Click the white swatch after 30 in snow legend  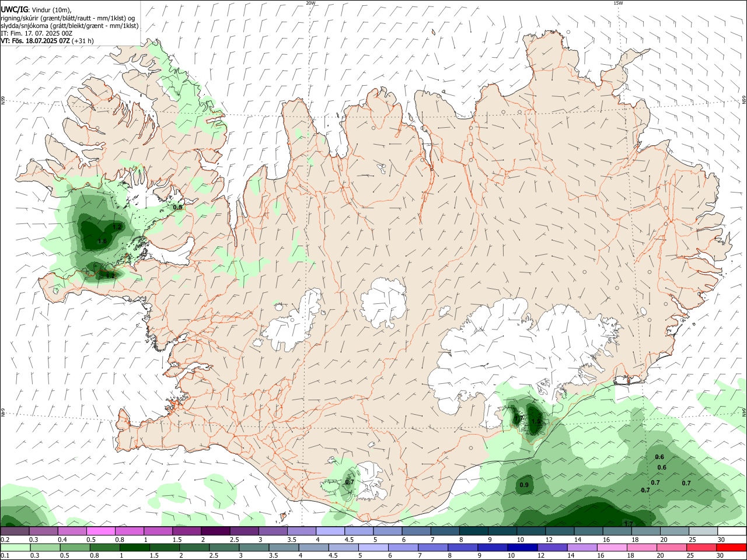pyautogui.click(x=732, y=531)
